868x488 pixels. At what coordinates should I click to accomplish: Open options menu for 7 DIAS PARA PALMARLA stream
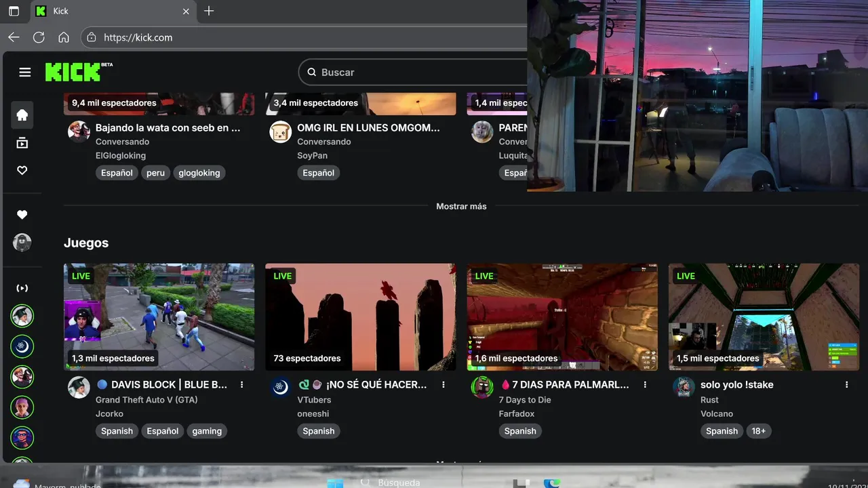pyautogui.click(x=645, y=385)
